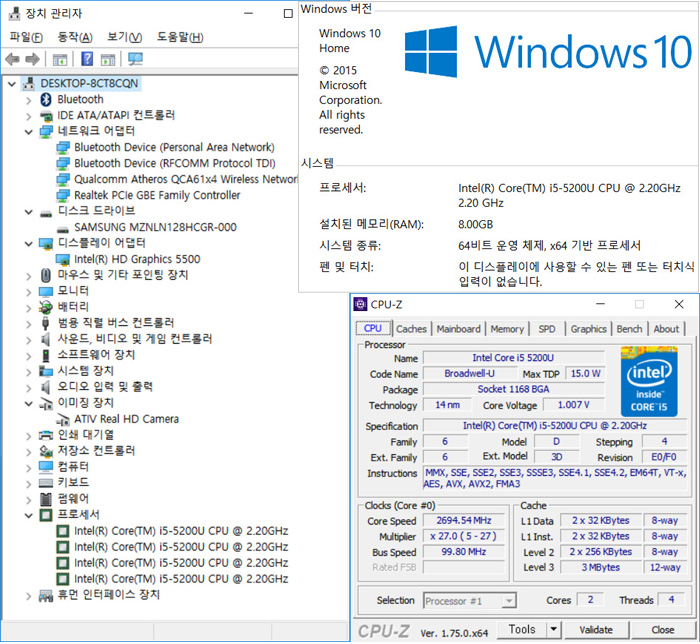Click the 마우스 및 기타 포인팅 장치 icon
The width and height of the screenshot is (700, 644).
[46, 275]
